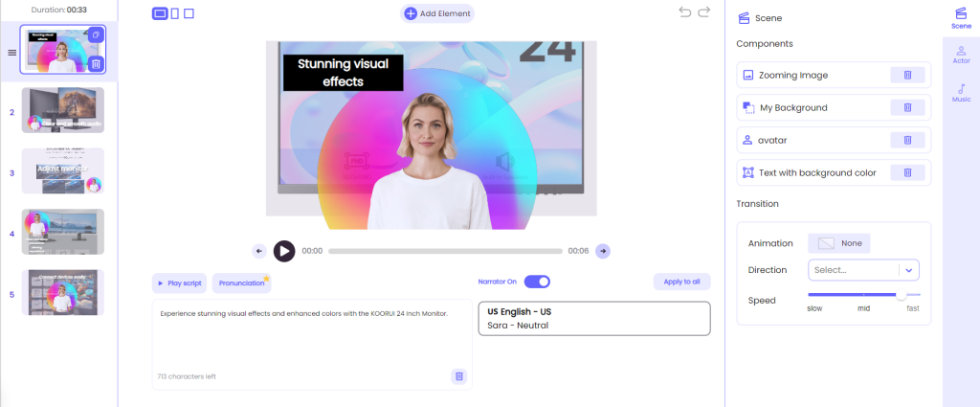
Task: Click the Stunning visual effects text box
Action: [344, 73]
